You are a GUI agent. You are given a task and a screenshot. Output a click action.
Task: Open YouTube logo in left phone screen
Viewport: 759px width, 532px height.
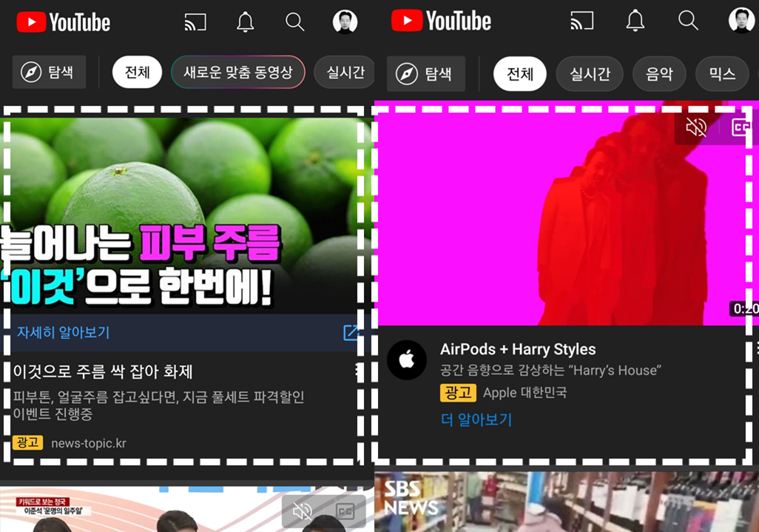point(64,22)
